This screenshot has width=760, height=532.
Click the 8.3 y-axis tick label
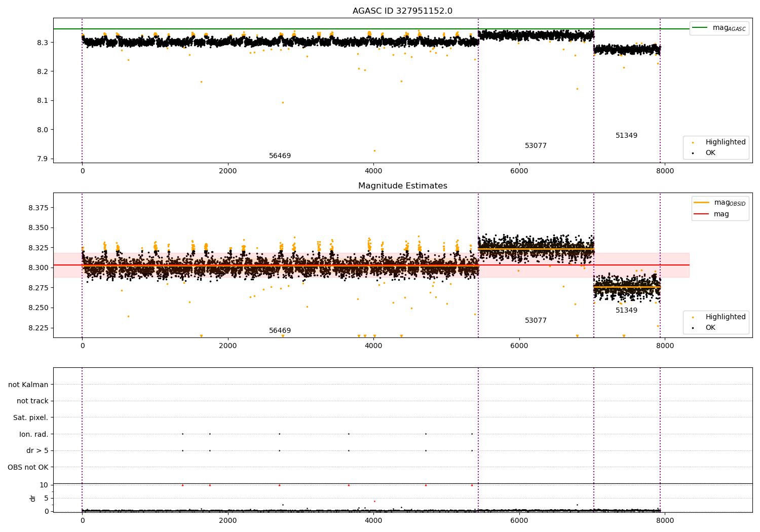click(x=43, y=43)
